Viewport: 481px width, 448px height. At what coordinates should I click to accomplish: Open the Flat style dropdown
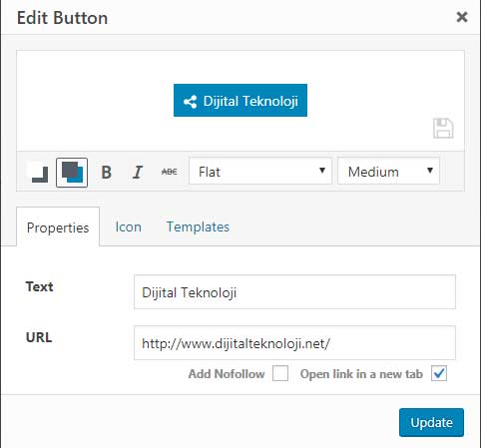260,171
